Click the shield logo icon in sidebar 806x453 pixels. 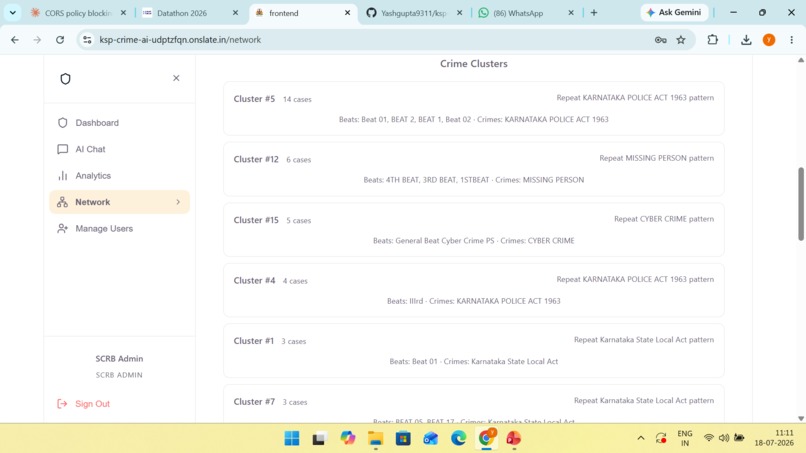65,79
